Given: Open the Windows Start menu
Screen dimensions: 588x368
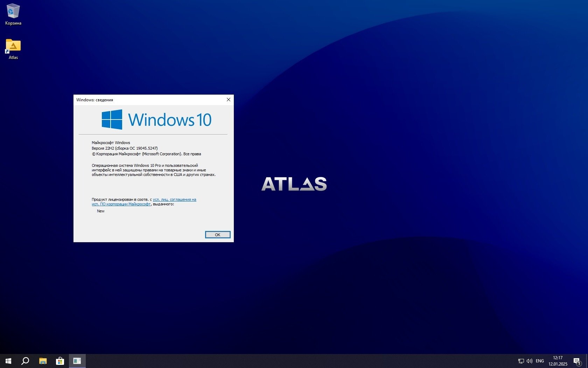Looking at the screenshot, I should coord(8,361).
